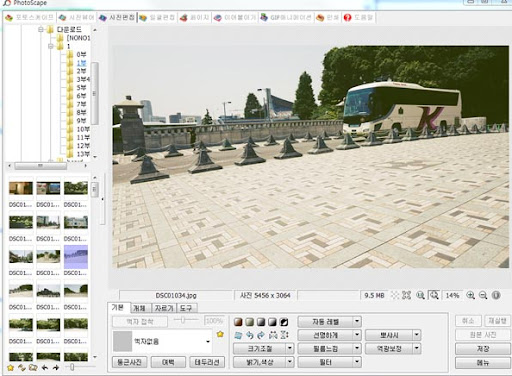Select the 0부 folder

coord(81,54)
